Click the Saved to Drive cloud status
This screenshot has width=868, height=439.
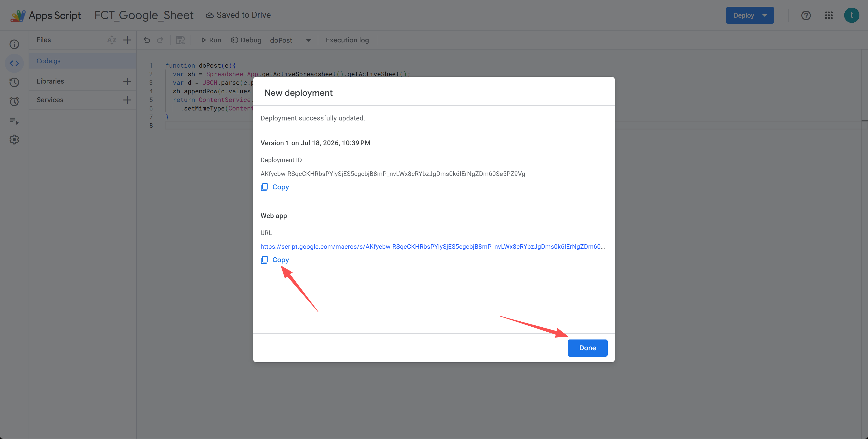(x=238, y=15)
